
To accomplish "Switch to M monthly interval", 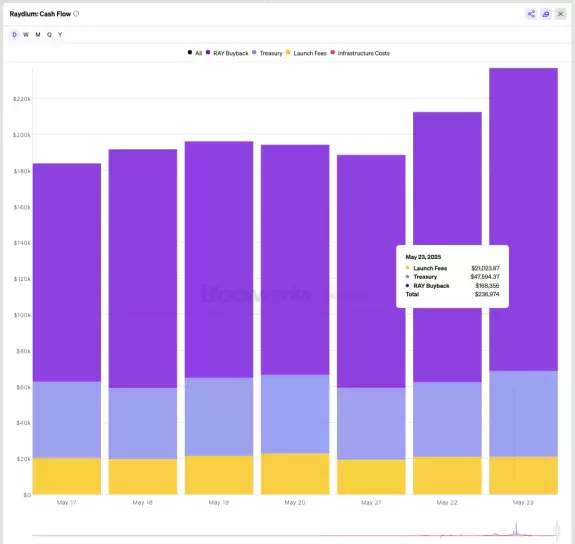I will 38,34.
